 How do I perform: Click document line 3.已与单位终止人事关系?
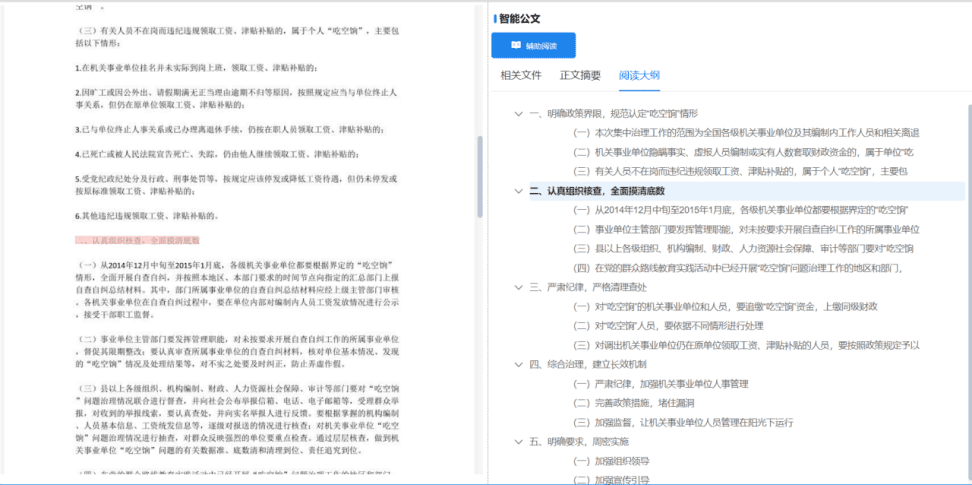tap(229, 130)
